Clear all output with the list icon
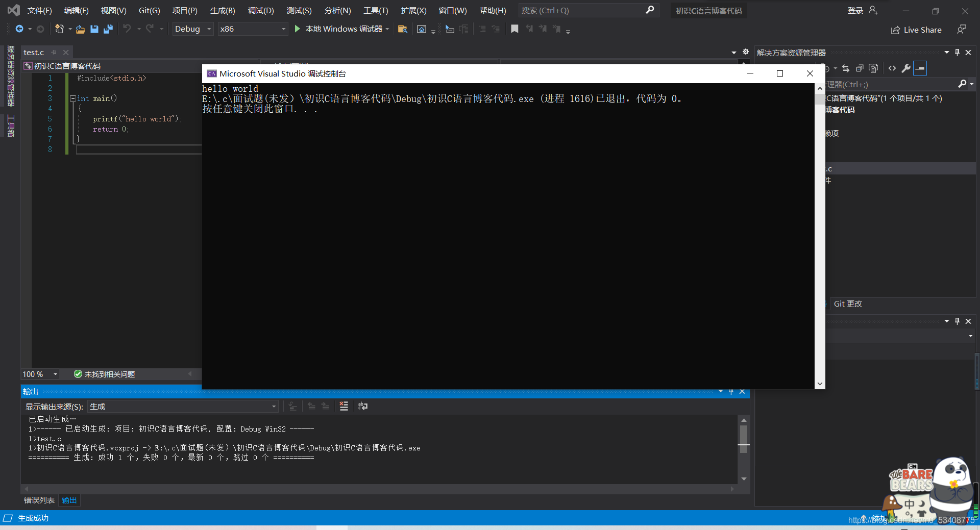Image resolution: width=980 pixels, height=530 pixels. [x=344, y=406]
